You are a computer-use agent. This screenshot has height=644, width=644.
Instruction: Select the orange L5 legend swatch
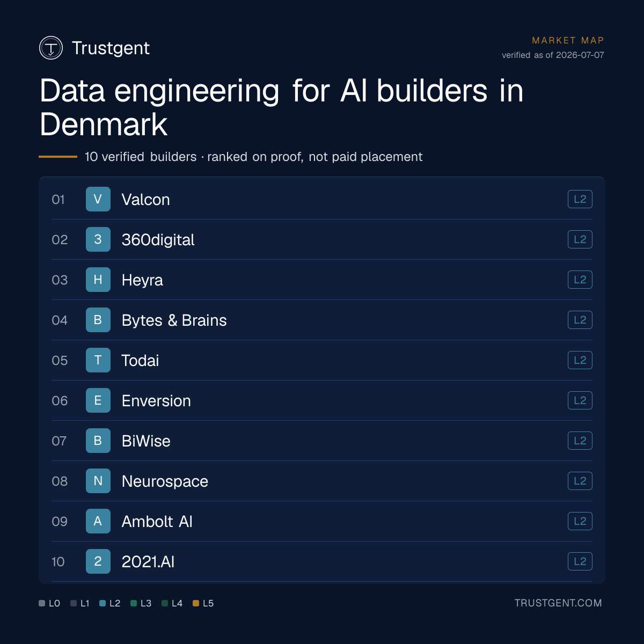pyautogui.click(x=196, y=603)
